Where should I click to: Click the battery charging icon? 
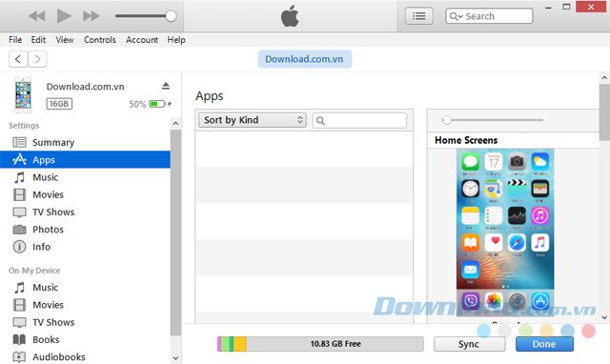(x=160, y=104)
